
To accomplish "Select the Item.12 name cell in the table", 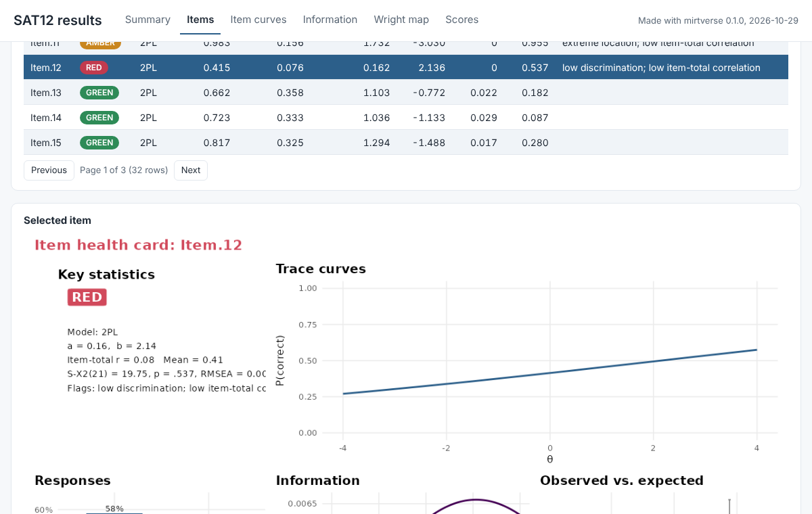I will point(46,68).
